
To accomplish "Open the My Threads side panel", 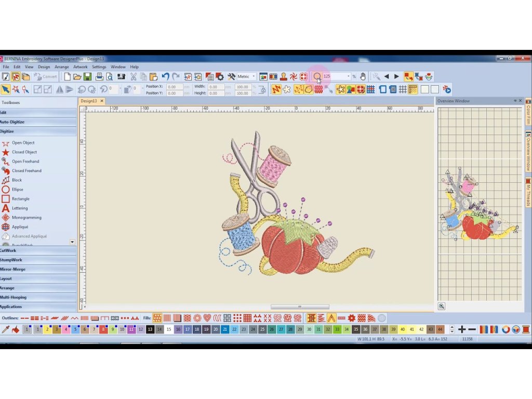I will point(528,191).
